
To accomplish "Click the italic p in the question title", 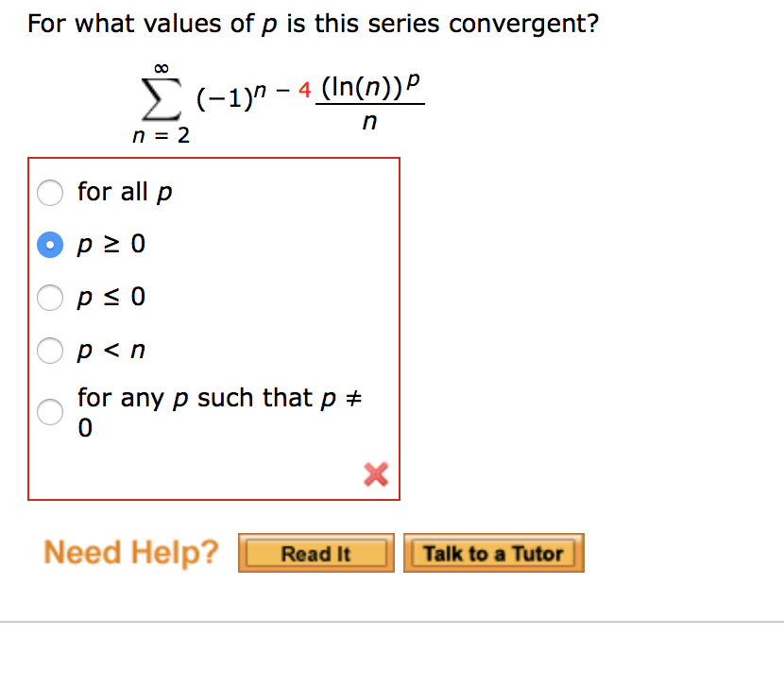I will 267,23.
